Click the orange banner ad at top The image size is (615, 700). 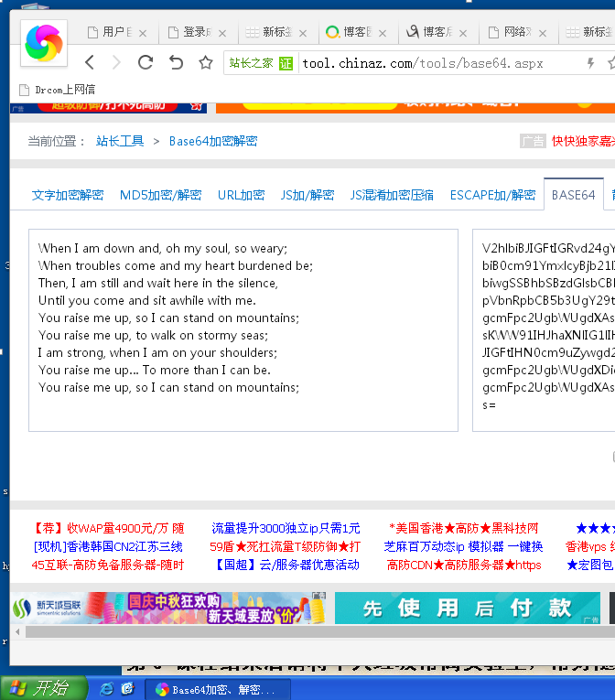(415, 108)
